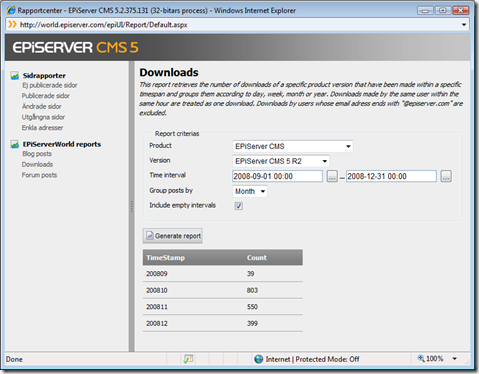The width and height of the screenshot is (479, 374).
Task: Open the Group posts by dropdown
Action: point(250,191)
